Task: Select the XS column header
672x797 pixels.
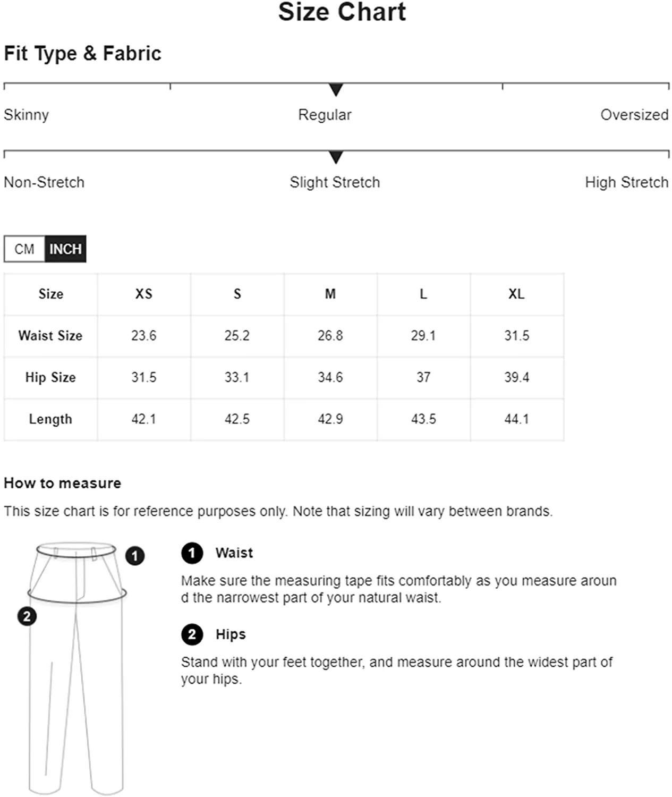Action: [144, 294]
